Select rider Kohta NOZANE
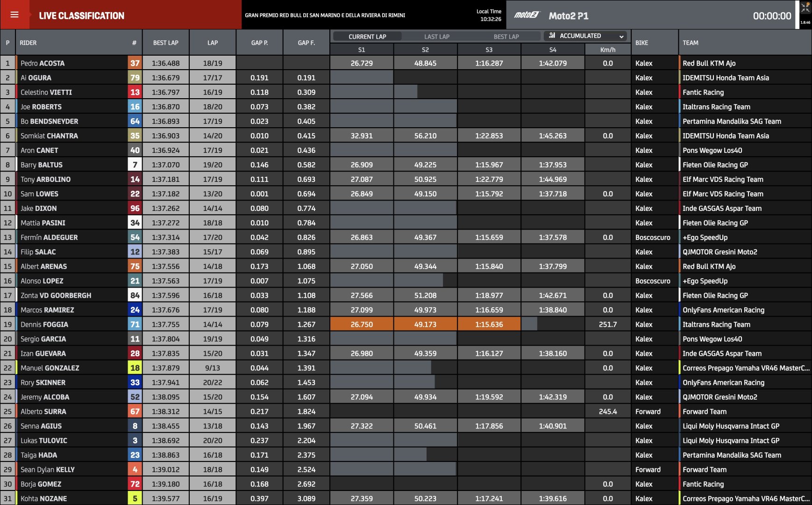The width and height of the screenshot is (812, 505). pos(43,498)
